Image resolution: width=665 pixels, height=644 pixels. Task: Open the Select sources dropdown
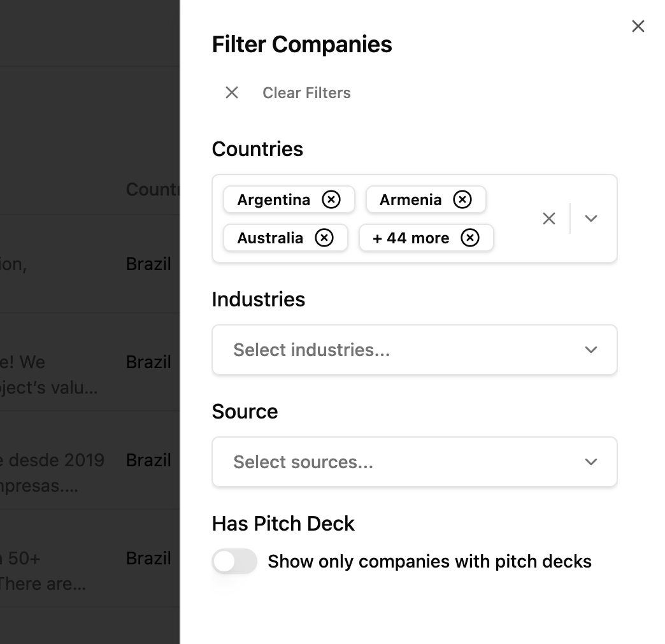click(414, 462)
